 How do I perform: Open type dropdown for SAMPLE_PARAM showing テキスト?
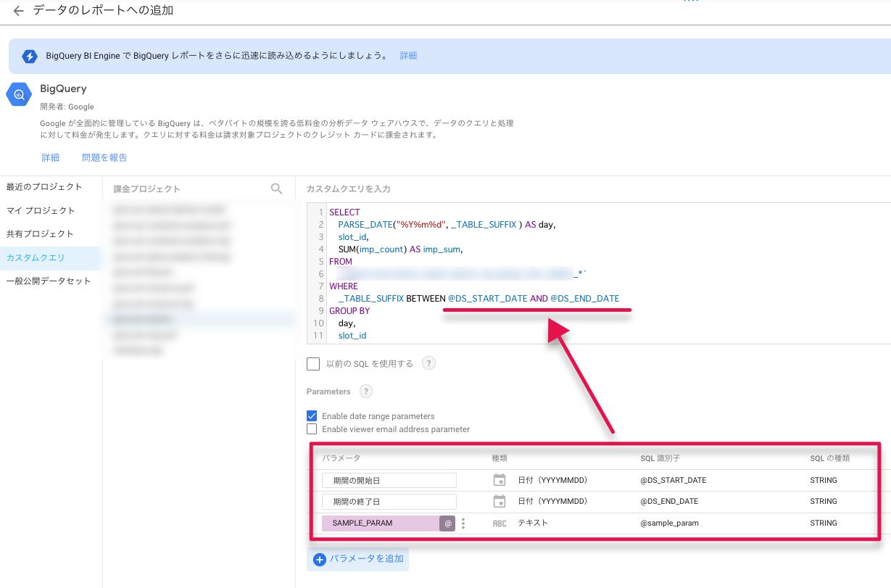pyautogui.click(x=533, y=523)
